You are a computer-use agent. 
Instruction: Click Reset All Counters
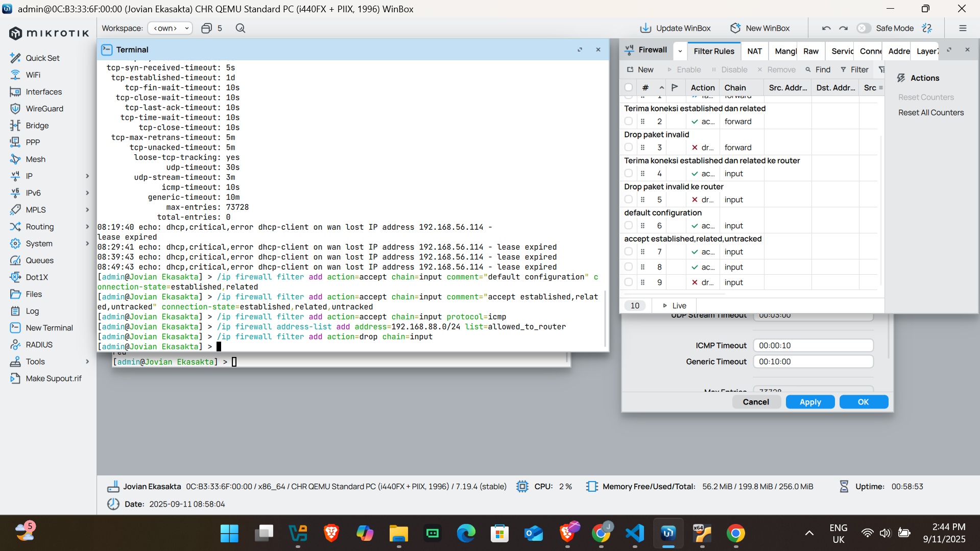(931, 112)
